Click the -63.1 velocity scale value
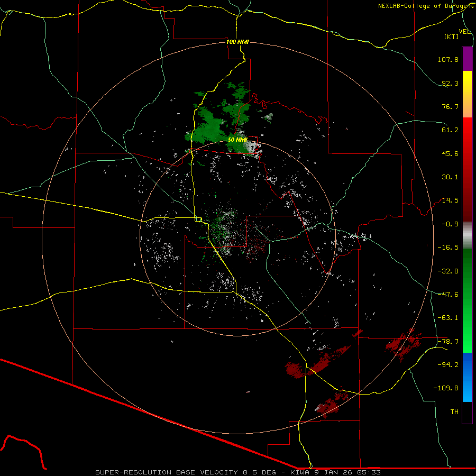This screenshot has width=476, height=476. [448, 318]
